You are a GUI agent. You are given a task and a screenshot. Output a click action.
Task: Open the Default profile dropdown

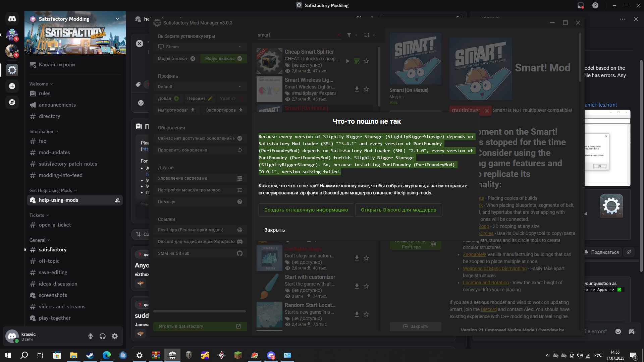click(x=200, y=87)
